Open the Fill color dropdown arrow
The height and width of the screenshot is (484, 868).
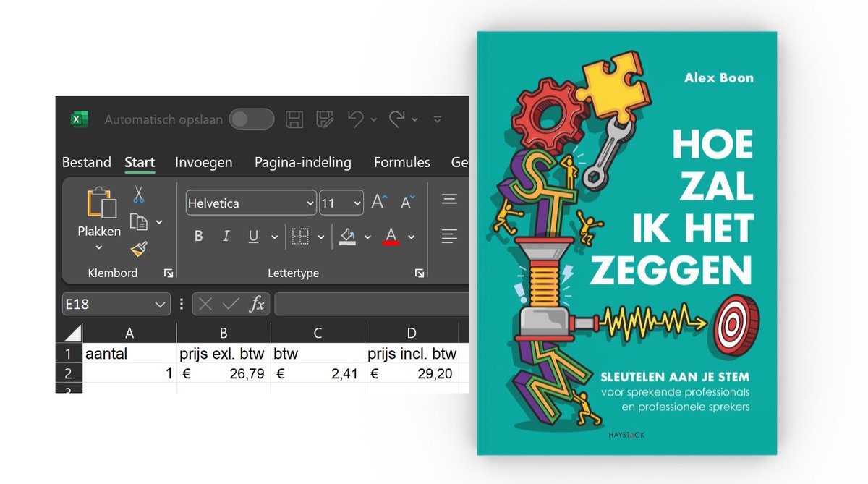[x=367, y=237]
